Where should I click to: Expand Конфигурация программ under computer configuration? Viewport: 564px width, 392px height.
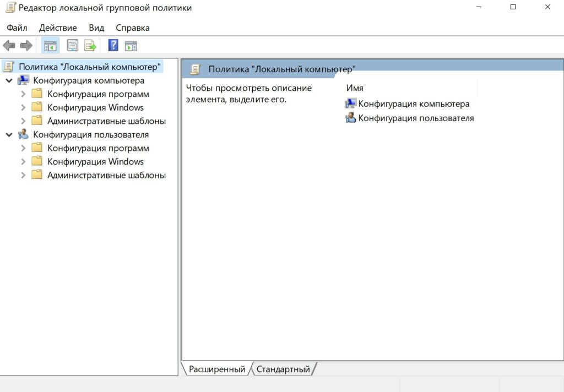click(23, 94)
